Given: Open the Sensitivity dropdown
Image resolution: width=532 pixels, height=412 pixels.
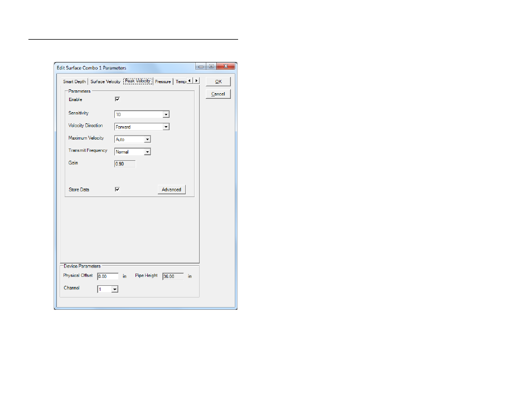Looking at the screenshot, I should [166, 114].
